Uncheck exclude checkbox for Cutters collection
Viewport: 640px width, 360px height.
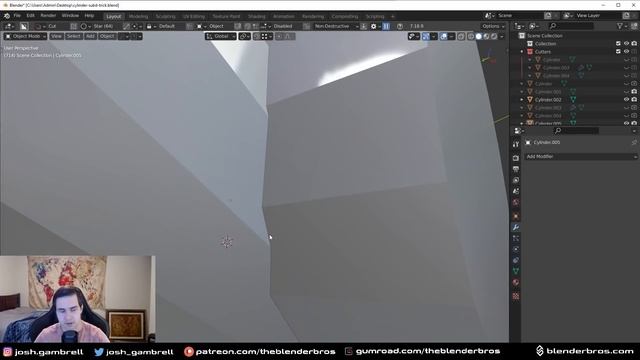click(618, 51)
